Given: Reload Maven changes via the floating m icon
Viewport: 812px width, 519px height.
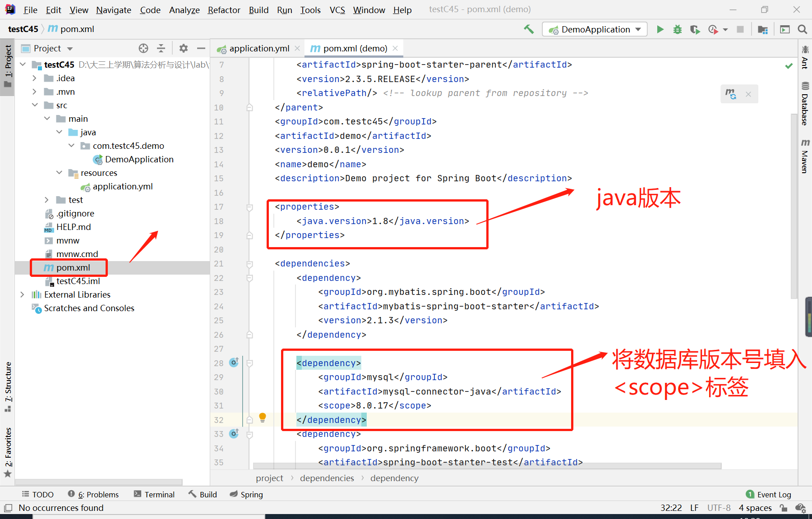Looking at the screenshot, I should point(731,94).
